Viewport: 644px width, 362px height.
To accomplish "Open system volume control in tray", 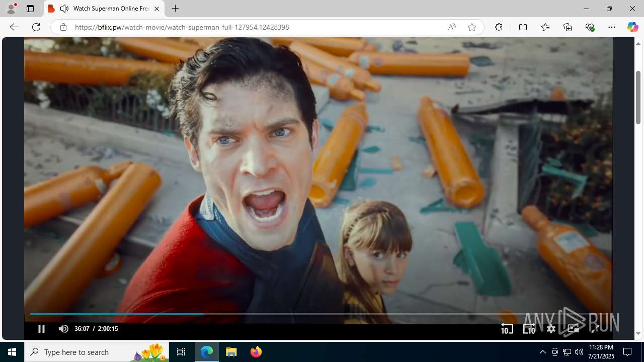I will pos(579,352).
